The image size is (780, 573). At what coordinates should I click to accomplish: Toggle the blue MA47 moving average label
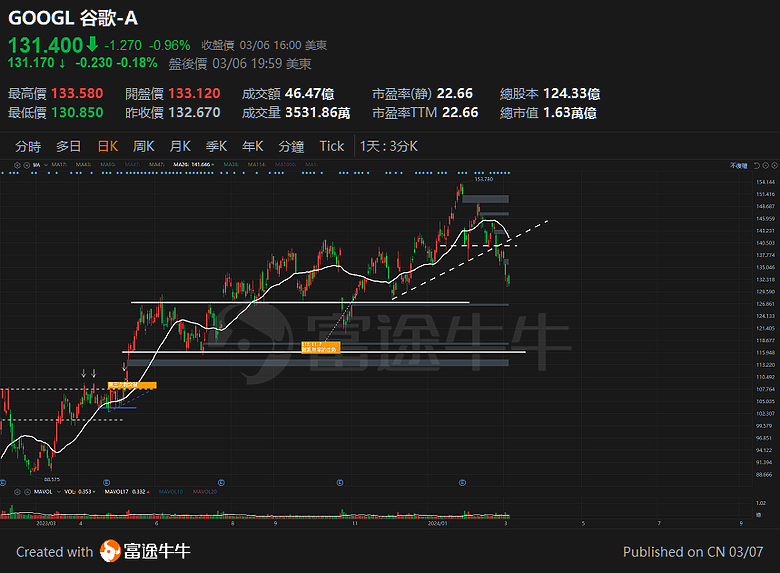point(132,165)
